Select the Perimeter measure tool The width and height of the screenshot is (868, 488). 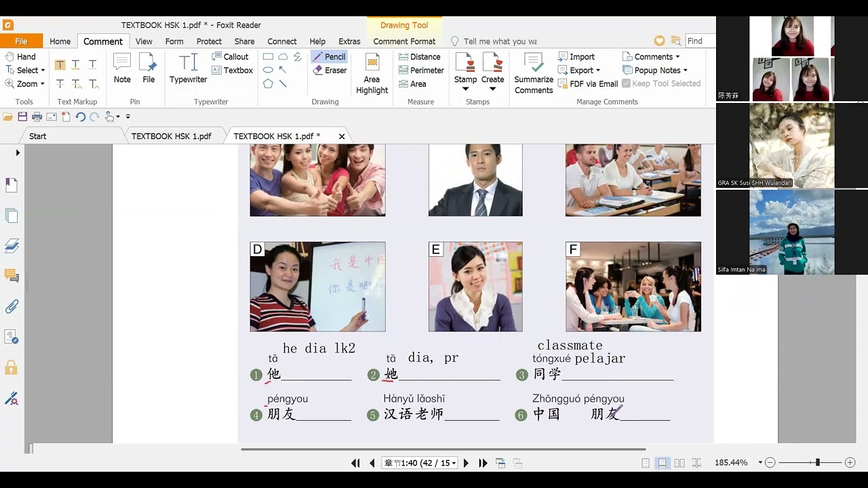click(x=421, y=70)
